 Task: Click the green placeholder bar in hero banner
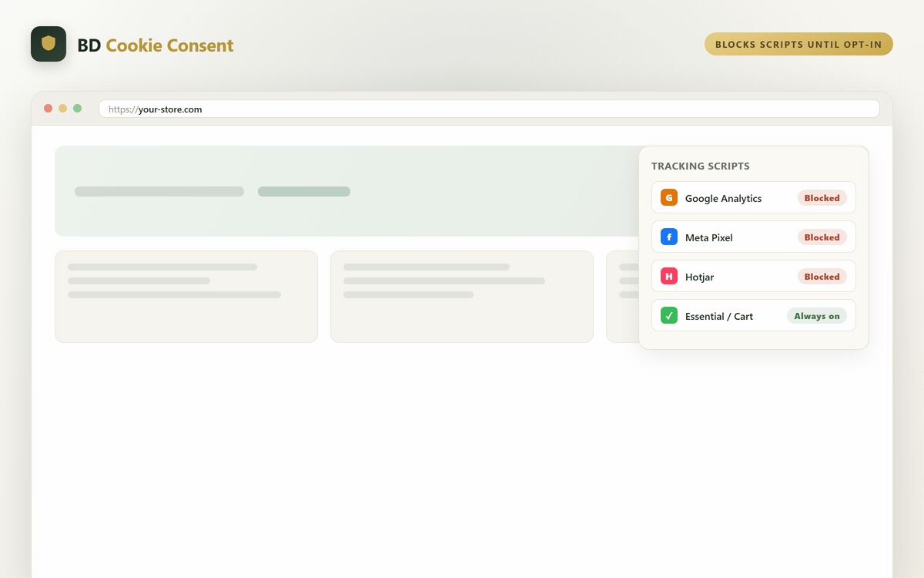[x=304, y=191]
